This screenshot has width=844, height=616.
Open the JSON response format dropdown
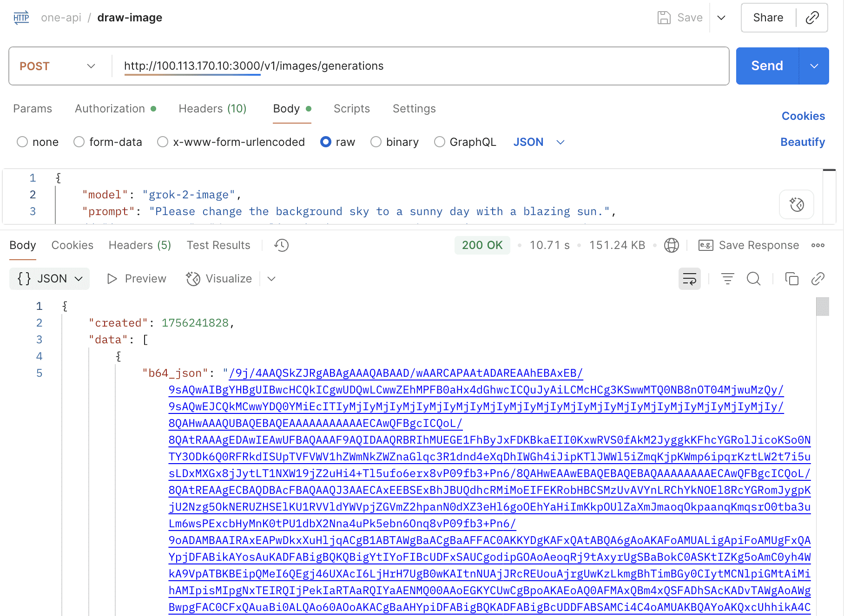coord(50,279)
